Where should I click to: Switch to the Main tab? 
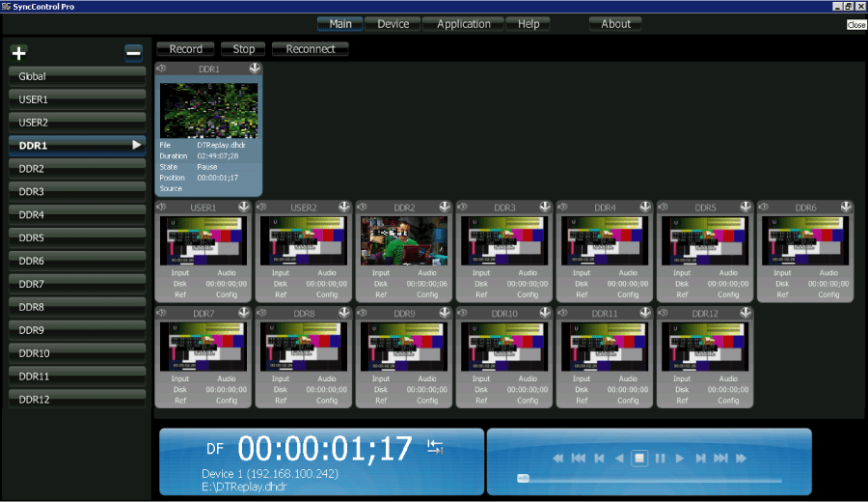[x=339, y=24]
